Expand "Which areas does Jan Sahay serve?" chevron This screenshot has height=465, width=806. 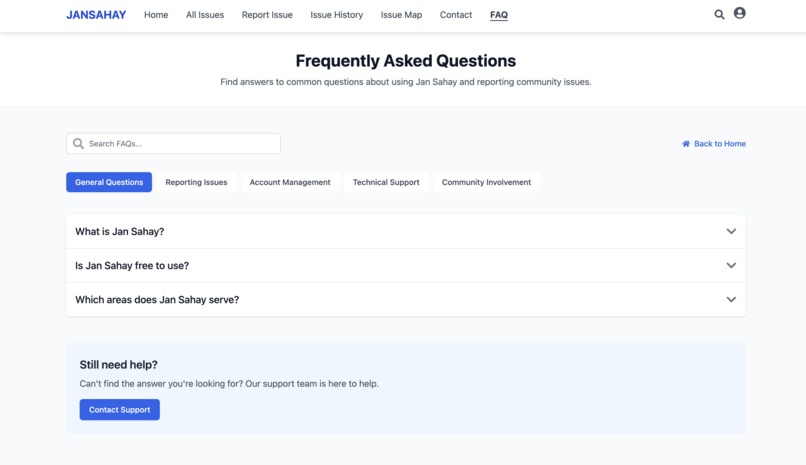coord(731,299)
